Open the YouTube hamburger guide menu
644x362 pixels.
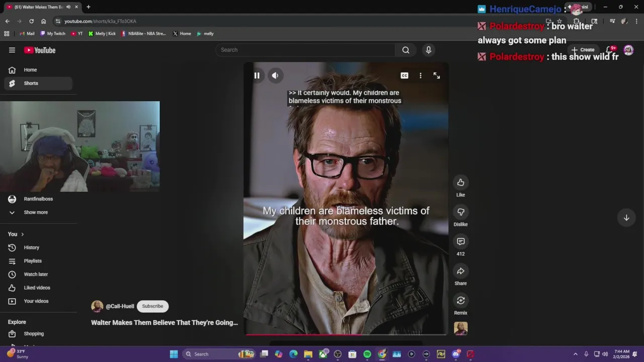[x=12, y=50]
